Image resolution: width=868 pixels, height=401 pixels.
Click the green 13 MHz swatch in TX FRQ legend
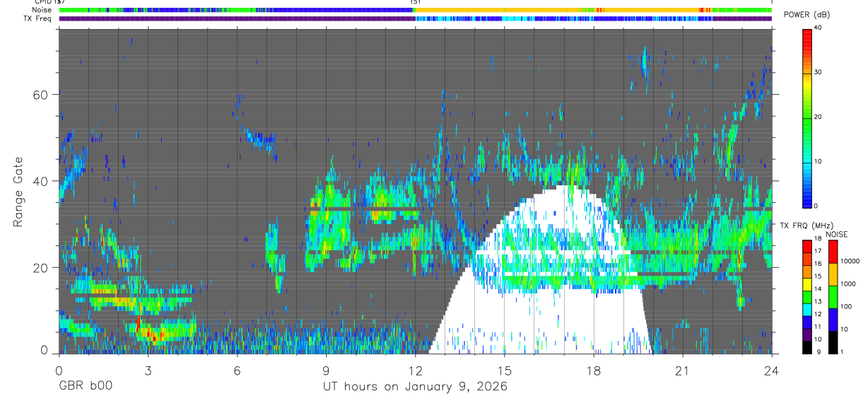click(807, 297)
